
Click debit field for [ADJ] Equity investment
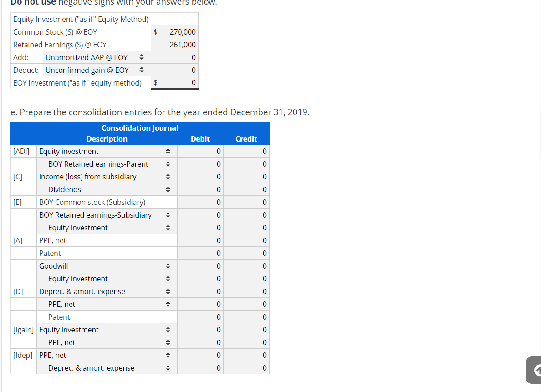coord(200,151)
